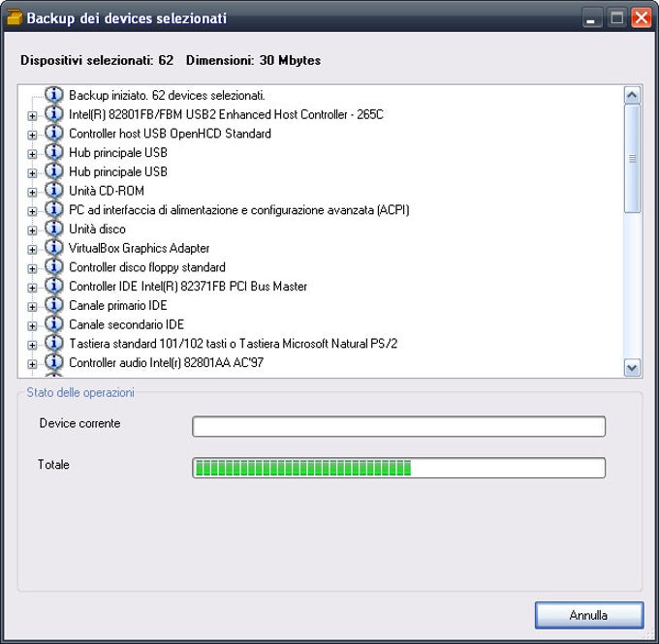Click 'Dispositivi selezionati: 62' header text
The height and width of the screenshot is (644, 659).
click(97, 60)
